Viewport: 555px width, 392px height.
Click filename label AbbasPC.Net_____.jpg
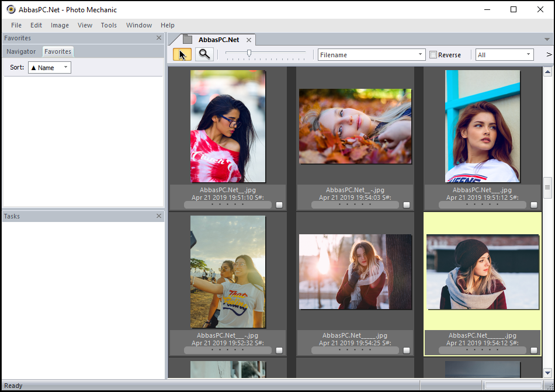[x=483, y=335]
